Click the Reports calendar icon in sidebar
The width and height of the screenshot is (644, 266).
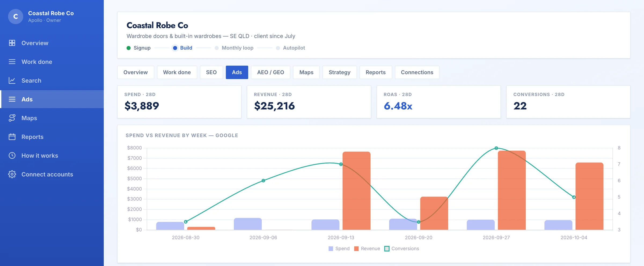point(12,137)
